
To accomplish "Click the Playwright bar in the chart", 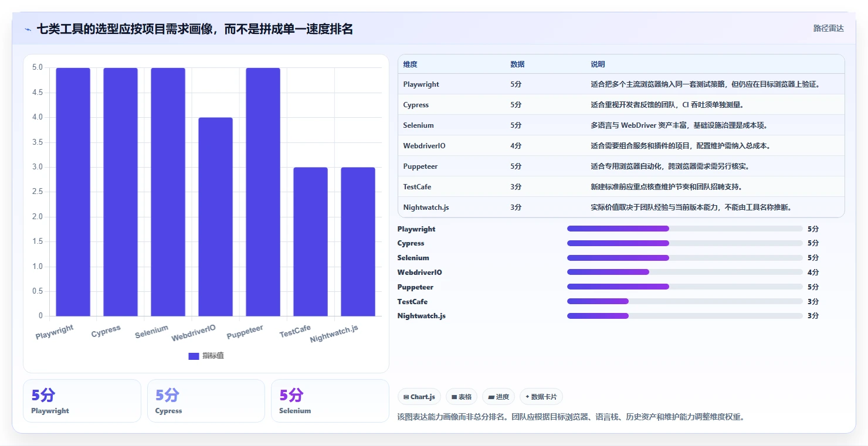I will [x=73, y=192].
